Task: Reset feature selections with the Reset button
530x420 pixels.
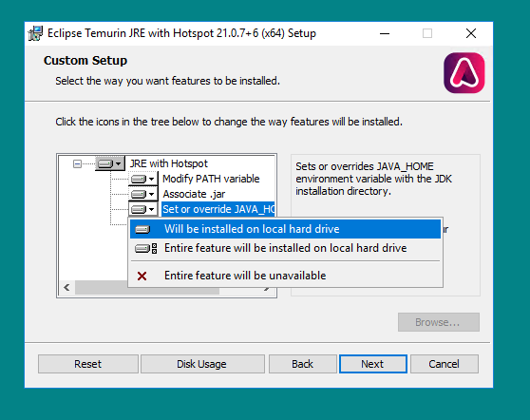Action: click(x=88, y=364)
